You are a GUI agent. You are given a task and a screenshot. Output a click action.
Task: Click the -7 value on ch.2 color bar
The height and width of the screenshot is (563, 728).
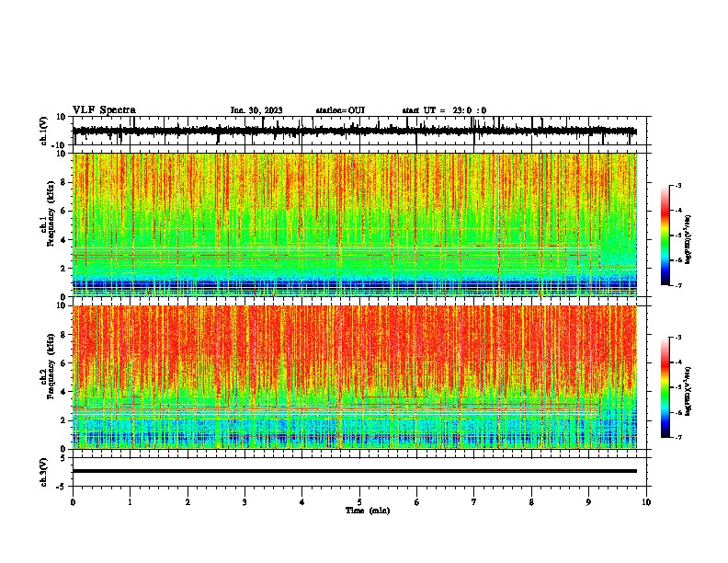click(677, 437)
